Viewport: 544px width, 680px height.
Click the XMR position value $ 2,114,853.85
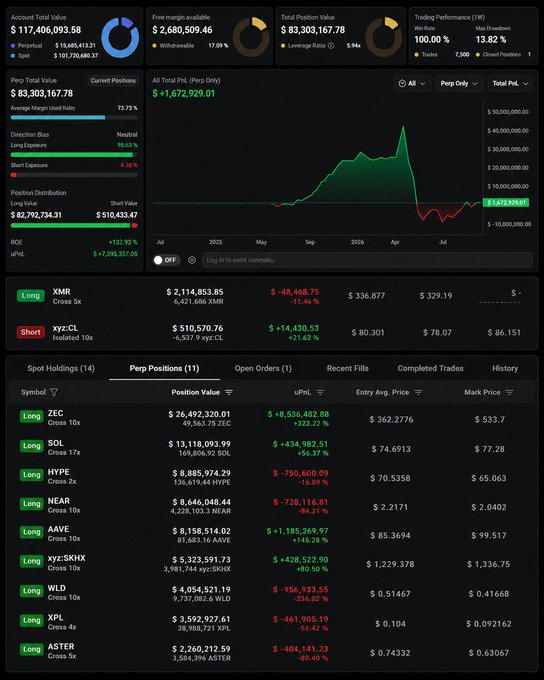pyautogui.click(x=195, y=292)
